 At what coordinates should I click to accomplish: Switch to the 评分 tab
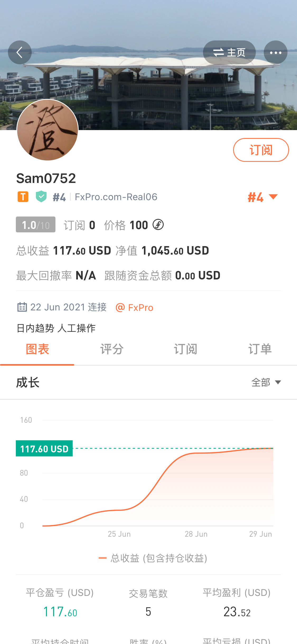click(111, 349)
